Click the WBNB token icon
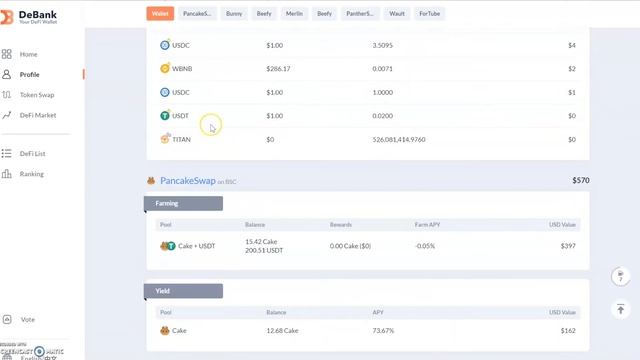The width and height of the screenshot is (640, 360). pyautogui.click(x=164, y=69)
